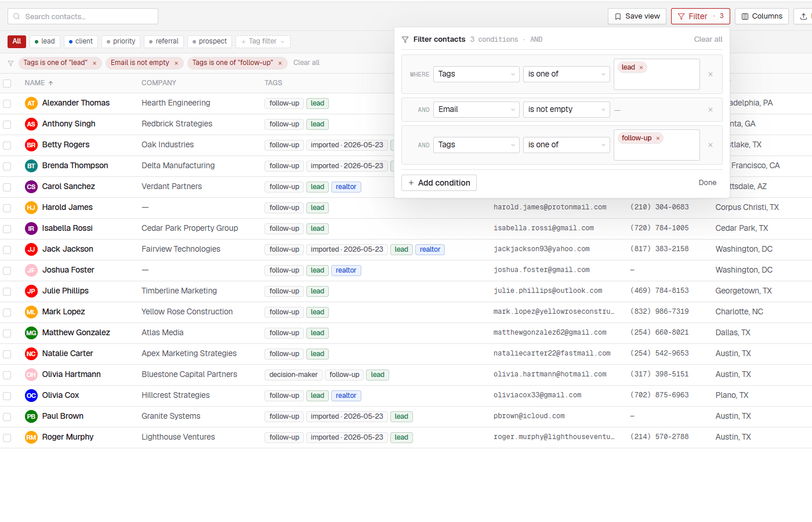Click the IR avatar for Isabella Rossi

point(31,229)
